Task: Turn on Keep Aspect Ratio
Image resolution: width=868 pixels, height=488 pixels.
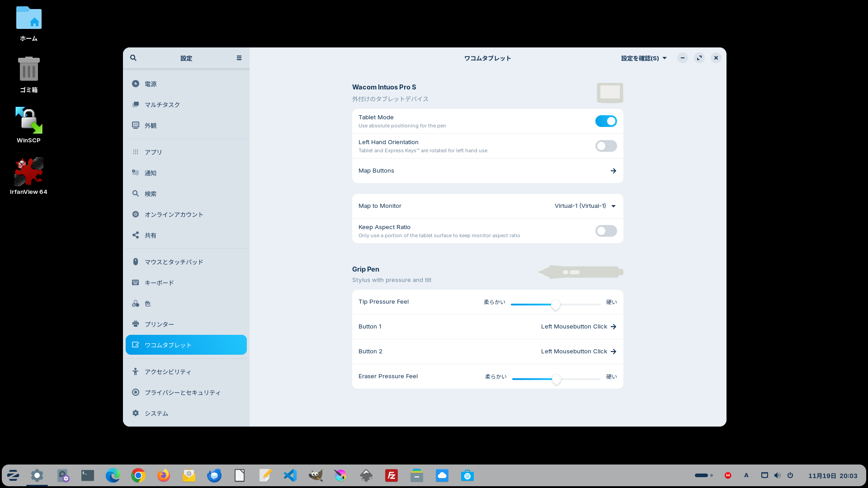Action: (x=606, y=231)
